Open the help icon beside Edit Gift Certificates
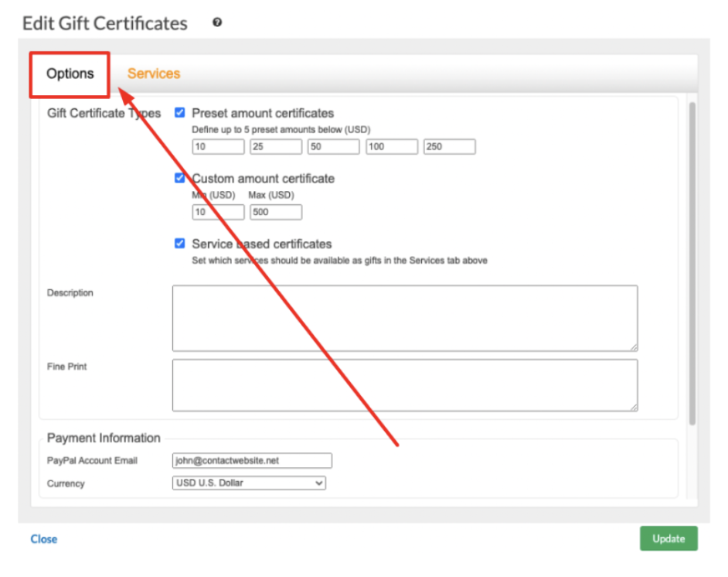Screen dimensions: 728x577 pyautogui.click(x=217, y=22)
